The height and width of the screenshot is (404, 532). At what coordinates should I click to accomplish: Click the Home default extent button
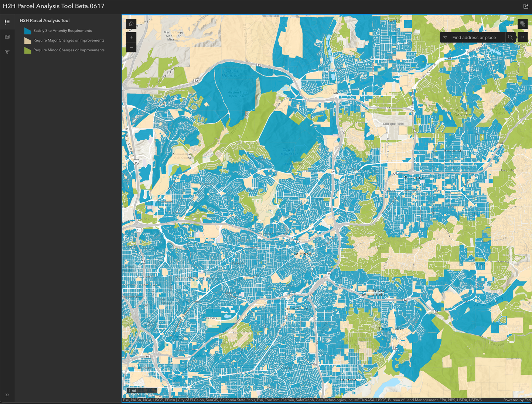point(131,24)
